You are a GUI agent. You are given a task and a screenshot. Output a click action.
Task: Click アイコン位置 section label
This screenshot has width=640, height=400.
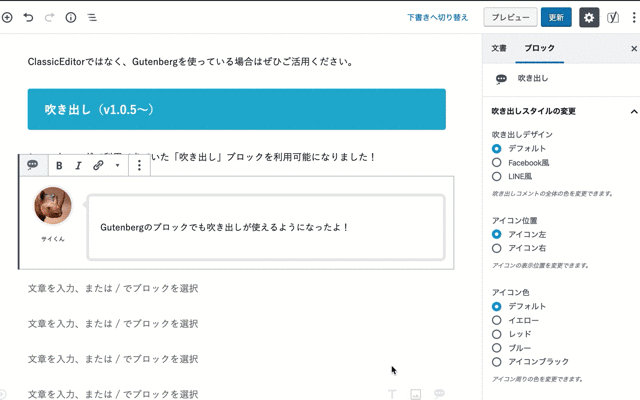[514, 220]
